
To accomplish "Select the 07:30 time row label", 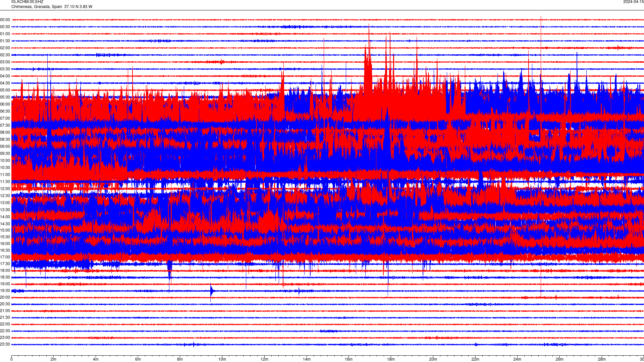I will 5,125.
